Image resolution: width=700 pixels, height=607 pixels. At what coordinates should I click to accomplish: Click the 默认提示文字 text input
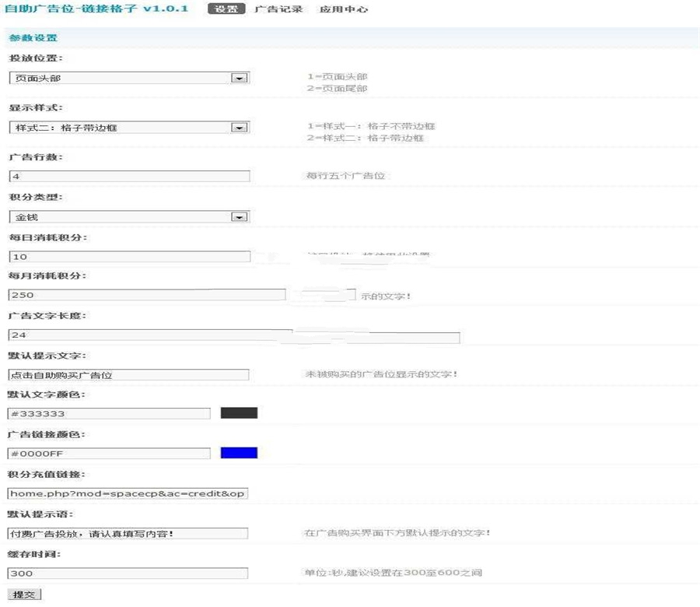pos(128,374)
